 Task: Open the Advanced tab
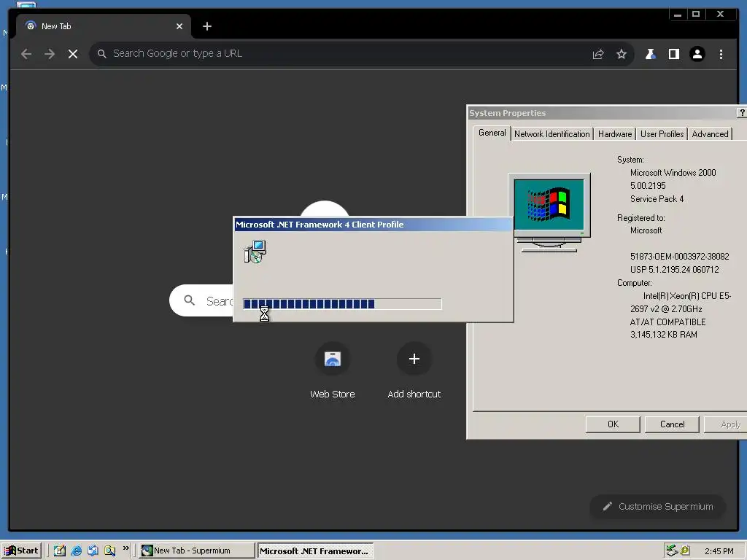[710, 134]
